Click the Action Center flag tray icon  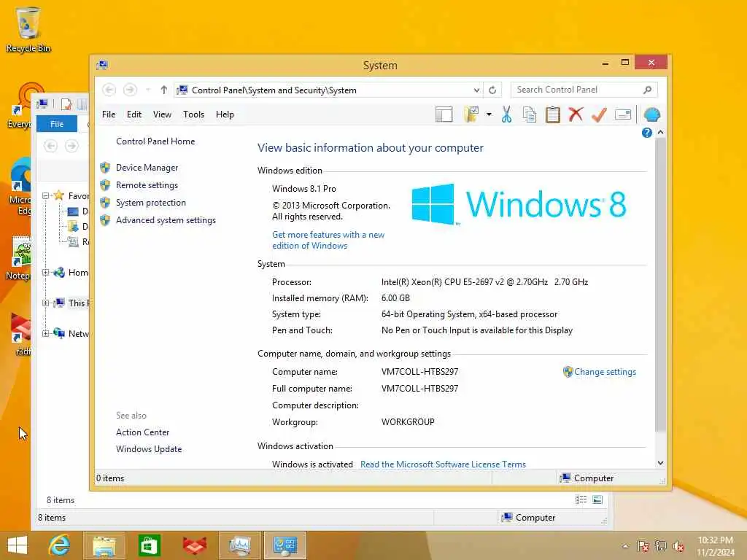pyautogui.click(x=643, y=546)
